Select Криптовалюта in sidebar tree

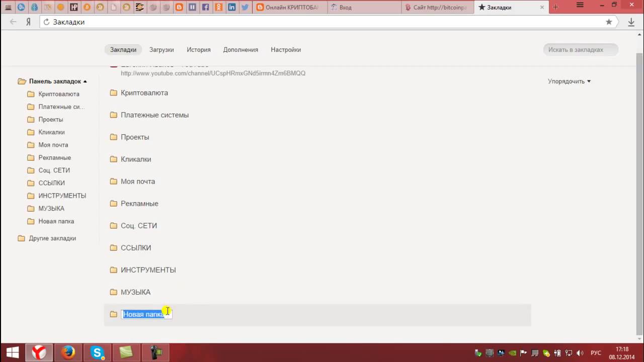coord(59,94)
